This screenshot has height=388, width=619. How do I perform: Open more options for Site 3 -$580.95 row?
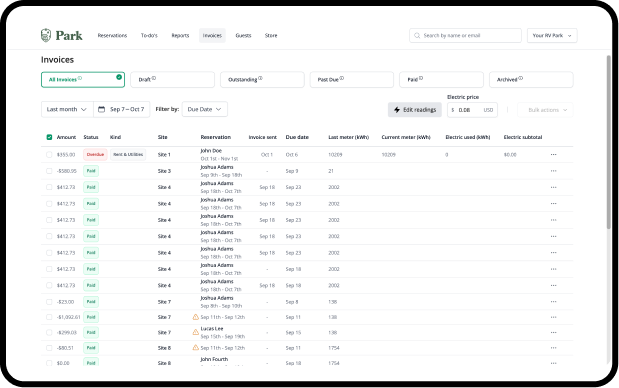pyautogui.click(x=553, y=171)
